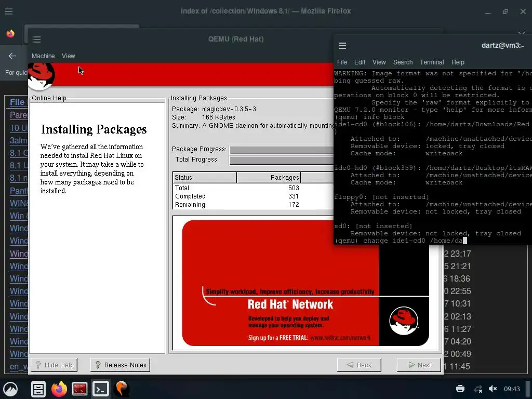Screen dimensions: 532x399
Task: Click the 'Pare' parent directory link
Action: [x=19, y=115]
